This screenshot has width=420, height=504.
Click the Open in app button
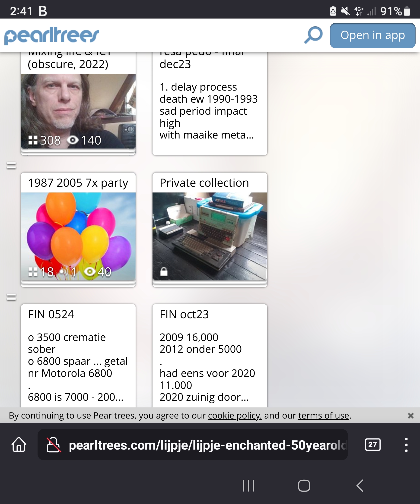click(372, 35)
